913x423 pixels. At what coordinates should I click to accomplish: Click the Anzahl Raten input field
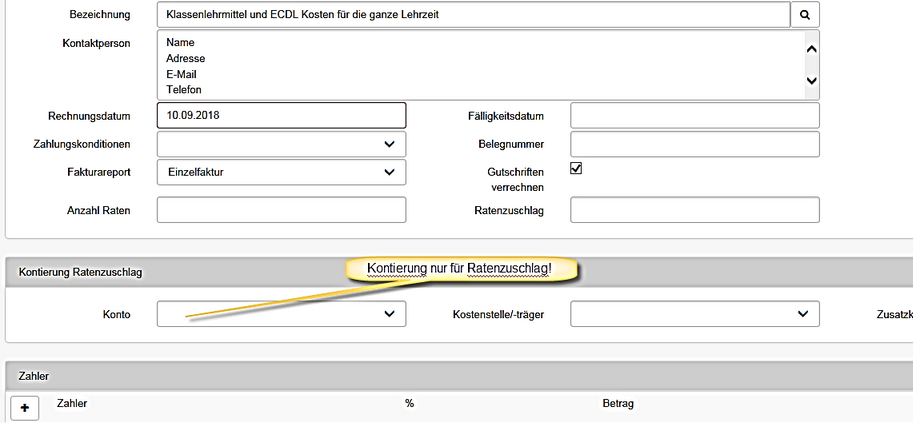pyautogui.click(x=281, y=210)
